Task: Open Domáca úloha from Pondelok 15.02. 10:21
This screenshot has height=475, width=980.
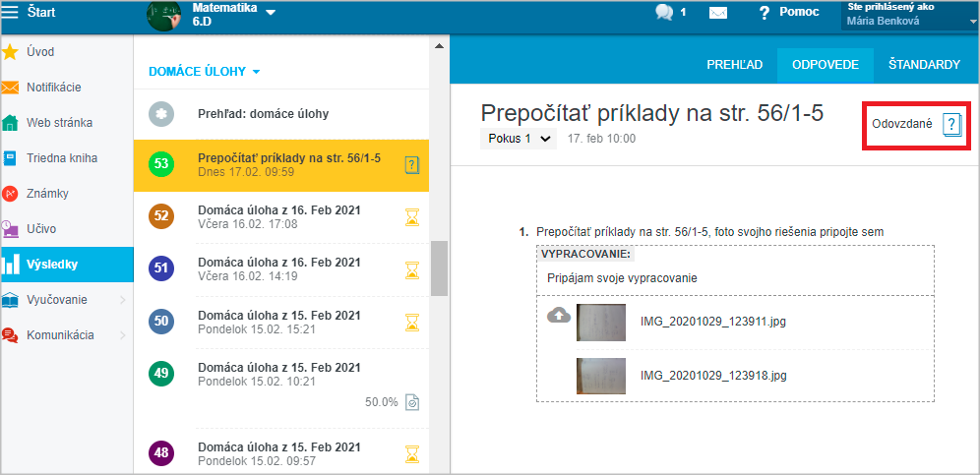Action: (281, 387)
